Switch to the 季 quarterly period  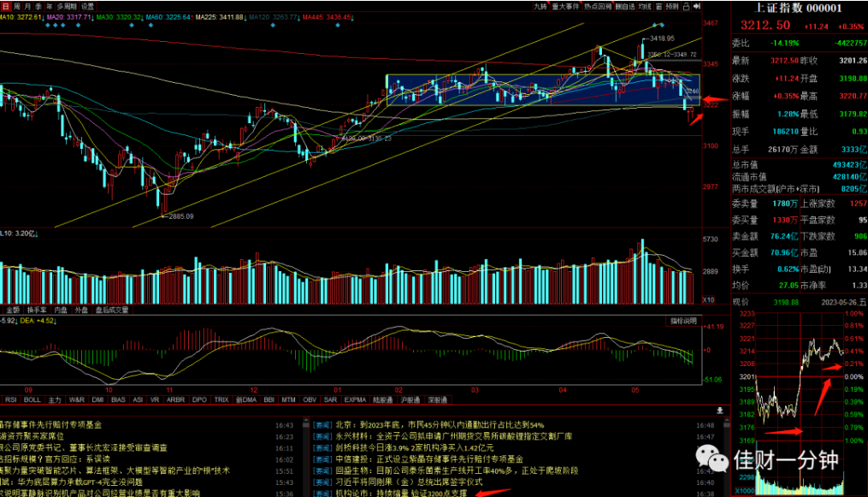(38, 6)
